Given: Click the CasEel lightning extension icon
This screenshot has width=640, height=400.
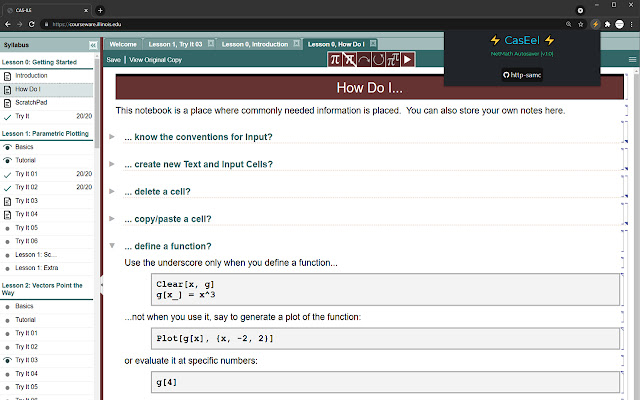Looking at the screenshot, I should tap(596, 22).
